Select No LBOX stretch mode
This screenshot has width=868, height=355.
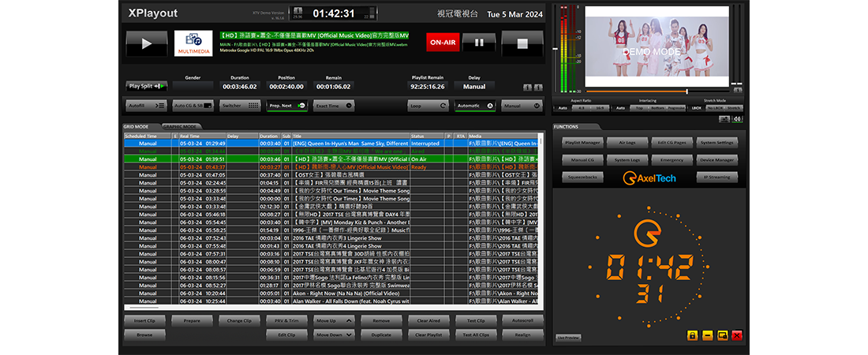715,108
